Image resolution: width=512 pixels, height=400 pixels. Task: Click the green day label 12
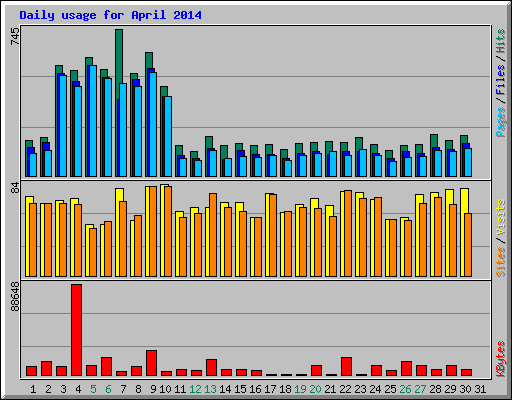coord(195,389)
